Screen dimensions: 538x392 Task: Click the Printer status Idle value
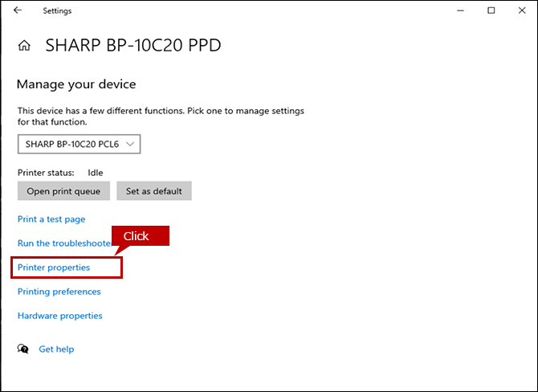click(x=96, y=173)
